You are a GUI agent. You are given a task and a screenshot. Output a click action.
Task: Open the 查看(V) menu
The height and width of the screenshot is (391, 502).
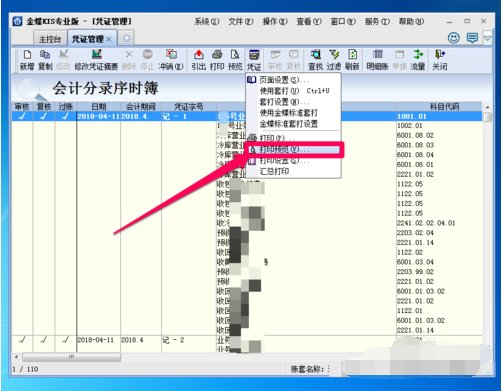[x=309, y=22]
